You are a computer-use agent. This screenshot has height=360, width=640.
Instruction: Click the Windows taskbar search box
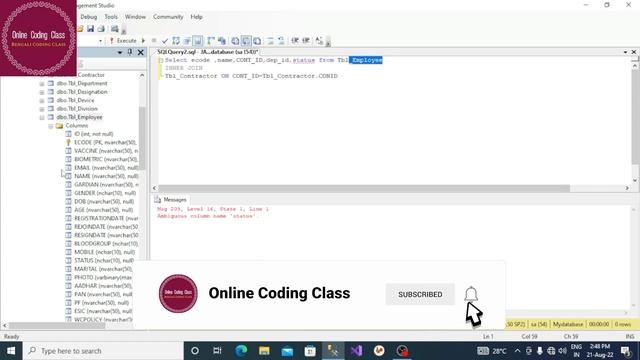coord(103,351)
